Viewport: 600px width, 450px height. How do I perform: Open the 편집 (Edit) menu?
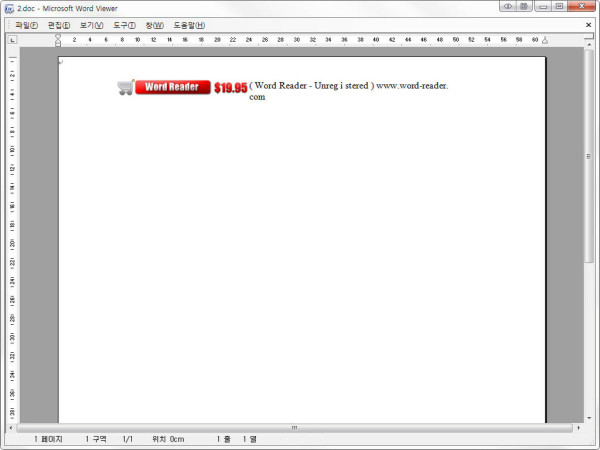(x=59, y=24)
